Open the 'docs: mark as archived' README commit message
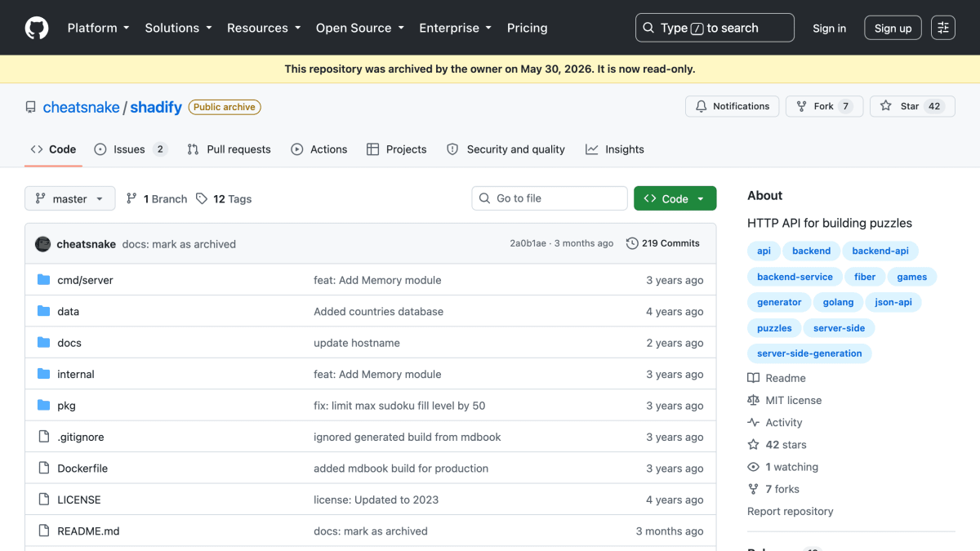Image resolution: width=980 pixels, height=551 pixels. pos(371,531)
